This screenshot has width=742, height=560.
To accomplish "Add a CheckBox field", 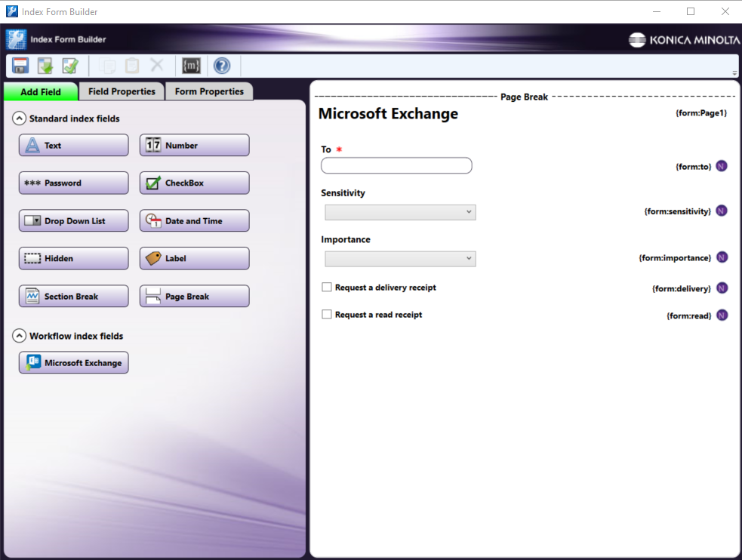I will pos(195,183).
